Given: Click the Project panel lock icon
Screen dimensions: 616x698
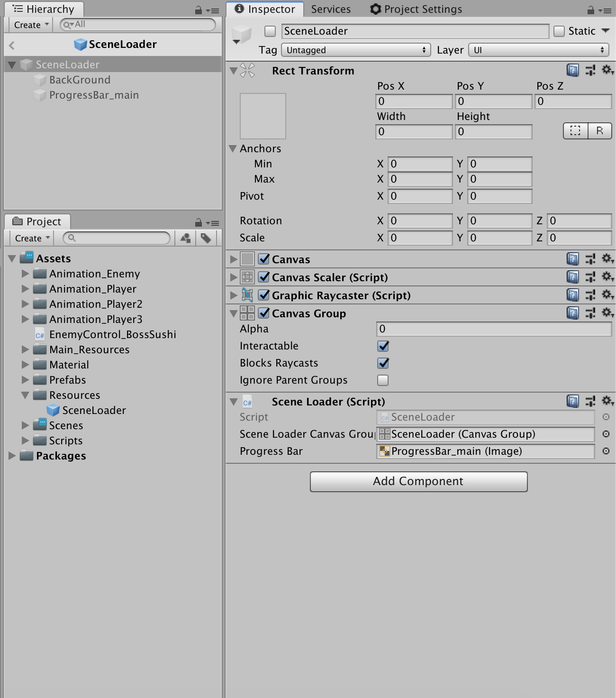Looking at the screenshot, I should click(199, 222).
